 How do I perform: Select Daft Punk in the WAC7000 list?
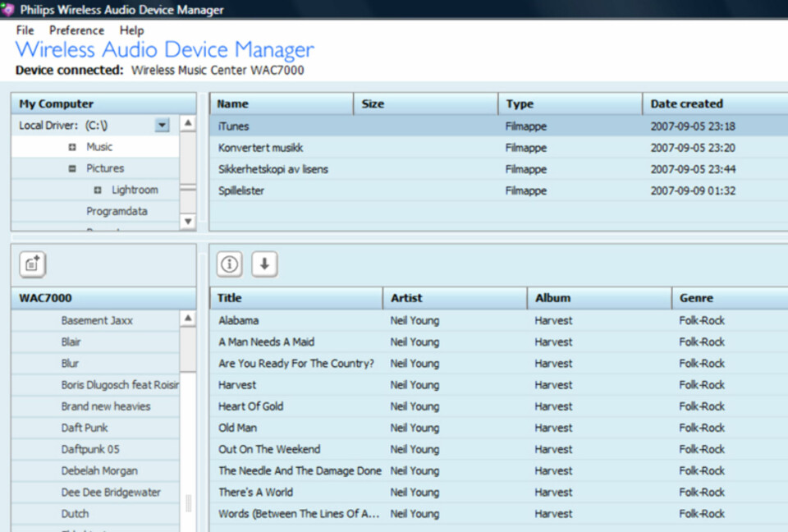tap(95, 428)
